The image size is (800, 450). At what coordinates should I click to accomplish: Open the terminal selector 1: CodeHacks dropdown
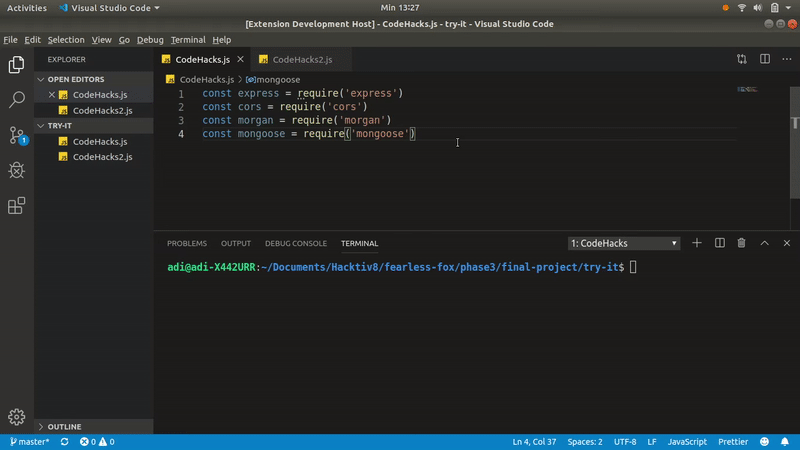tap(623, 243)
